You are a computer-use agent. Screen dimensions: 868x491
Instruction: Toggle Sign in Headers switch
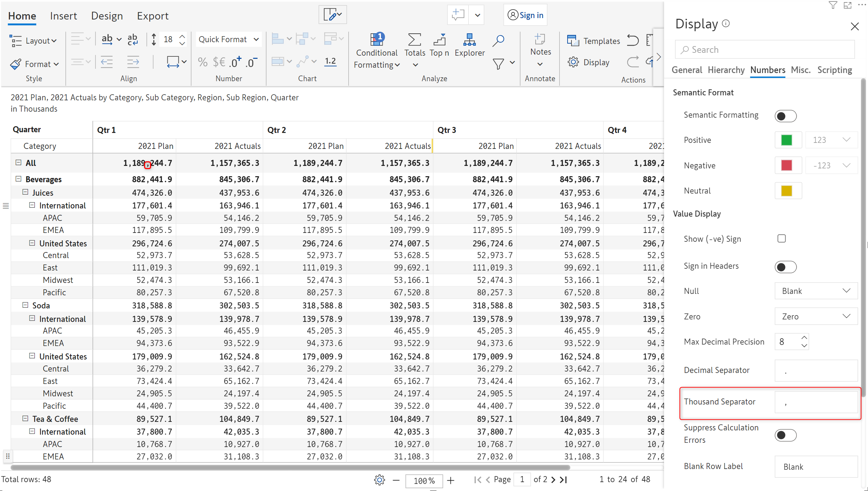point(785,267)
